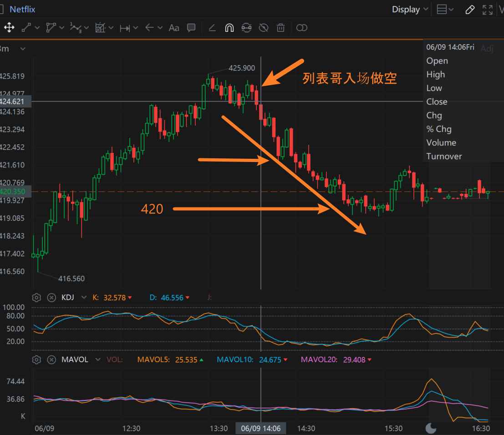Delete drawings with the trash icon
This screenshot has height=435, width=504.
pyautogui.click(x=281, y=28)
